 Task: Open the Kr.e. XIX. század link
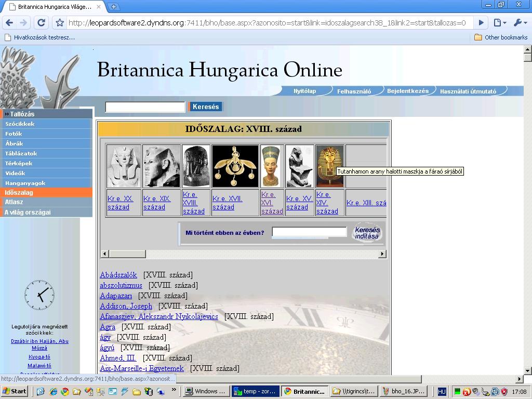157,203
